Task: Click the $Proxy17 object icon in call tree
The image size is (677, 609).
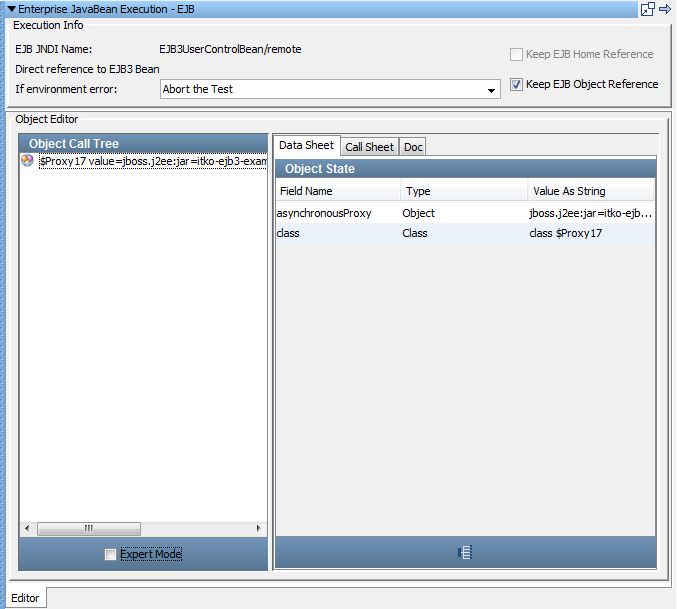Action: click(x=27, y=161)
